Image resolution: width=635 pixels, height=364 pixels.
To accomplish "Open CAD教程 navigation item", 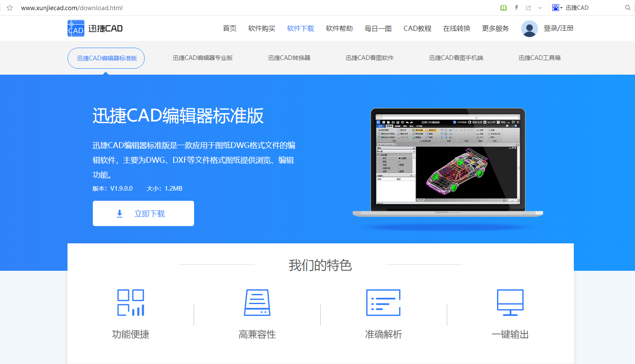I will [x=417, y=28].
